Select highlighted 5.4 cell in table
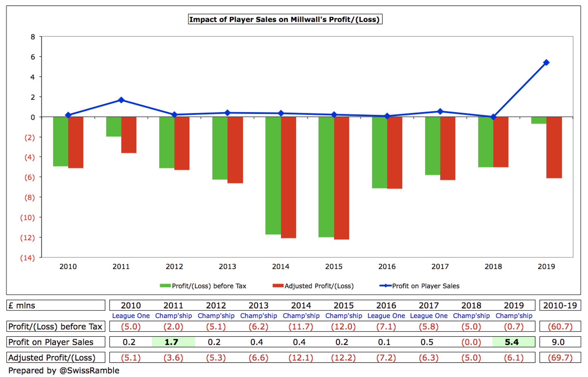Image resolution: width=588 pixels, height=377 pixels. point(513,342)
